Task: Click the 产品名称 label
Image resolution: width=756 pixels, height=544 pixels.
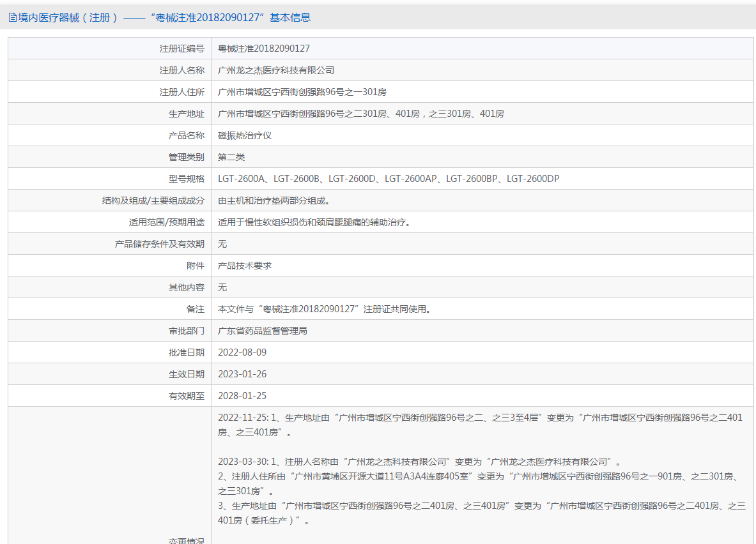Action: pos(186,135)
